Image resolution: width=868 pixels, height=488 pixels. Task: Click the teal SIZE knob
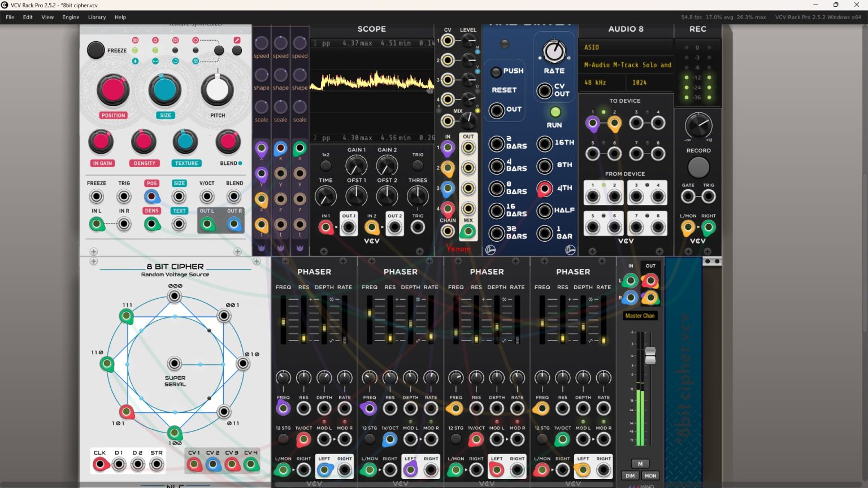[x=164, y=90]
